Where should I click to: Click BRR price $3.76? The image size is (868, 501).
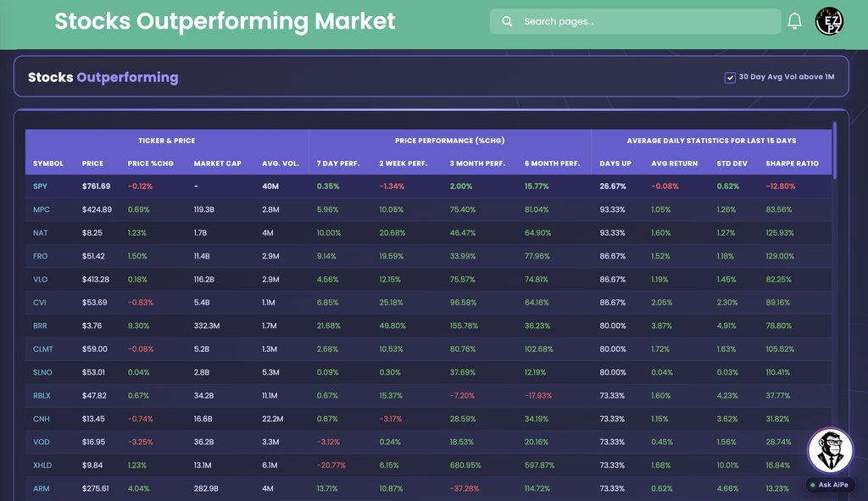[92, 326]
